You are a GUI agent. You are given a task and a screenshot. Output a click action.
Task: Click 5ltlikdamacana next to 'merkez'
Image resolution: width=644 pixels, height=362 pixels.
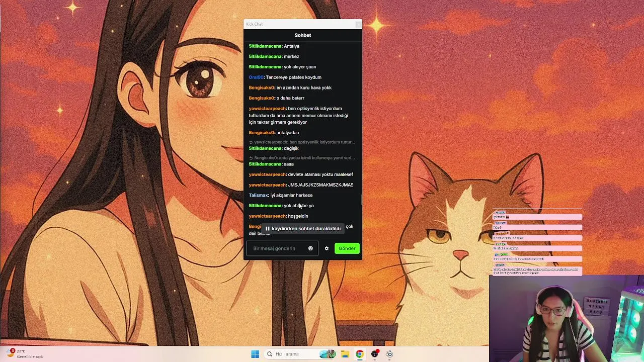(265, 56)
